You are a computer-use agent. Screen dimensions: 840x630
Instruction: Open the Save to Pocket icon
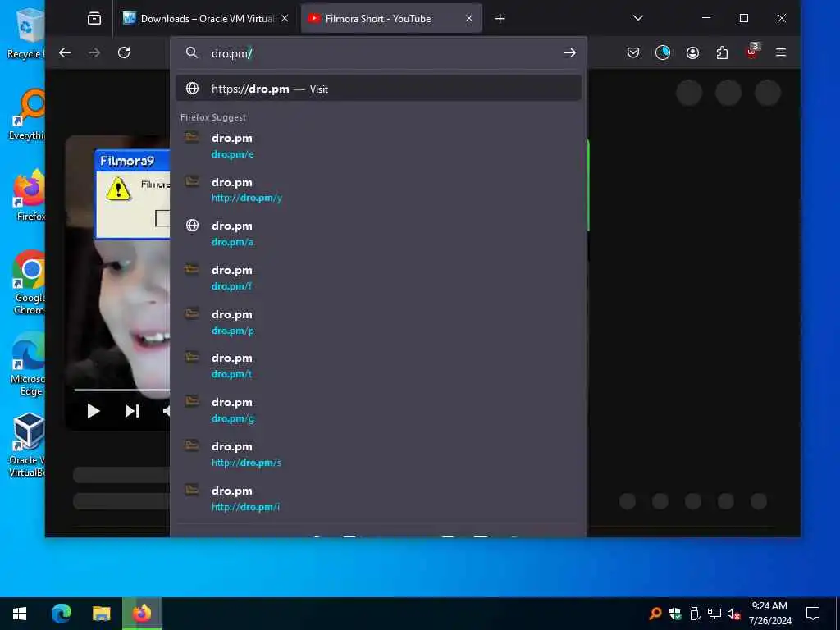point(633,52)
